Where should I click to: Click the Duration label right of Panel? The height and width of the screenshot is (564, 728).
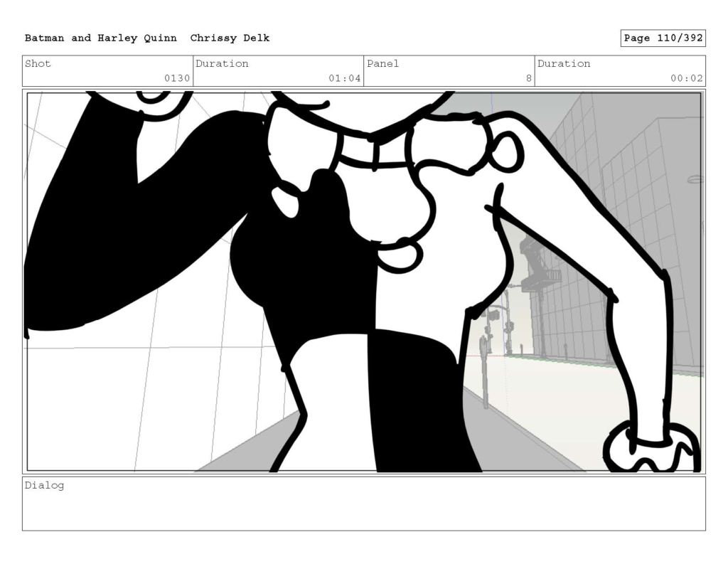point(564,63)
